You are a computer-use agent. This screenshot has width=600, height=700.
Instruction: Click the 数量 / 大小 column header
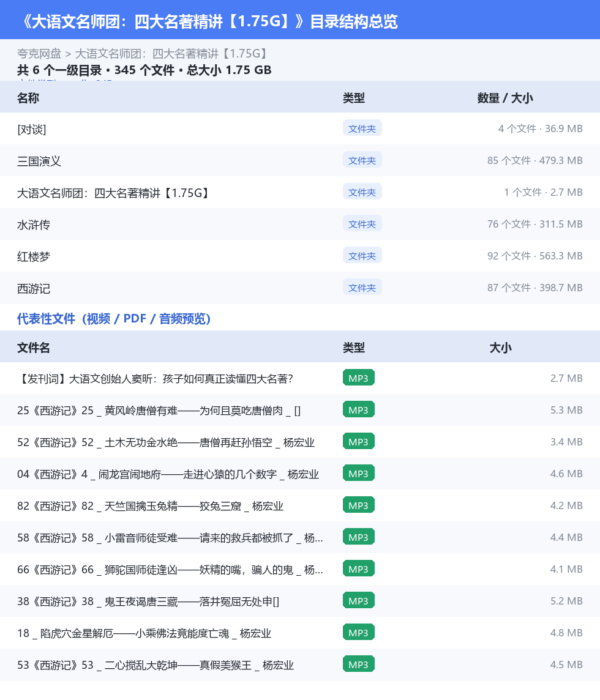[x=505, y=98]
